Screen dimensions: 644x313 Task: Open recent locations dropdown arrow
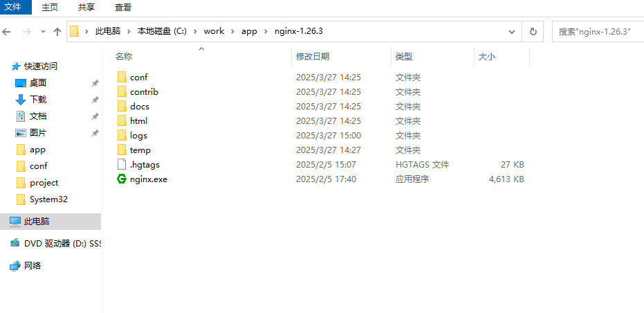(43, 32)
